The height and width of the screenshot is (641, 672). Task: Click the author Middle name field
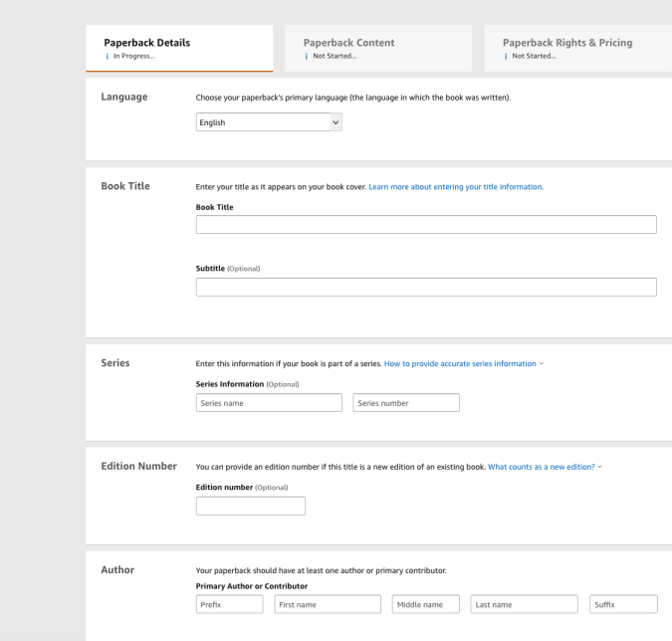(x=426, y=604)
